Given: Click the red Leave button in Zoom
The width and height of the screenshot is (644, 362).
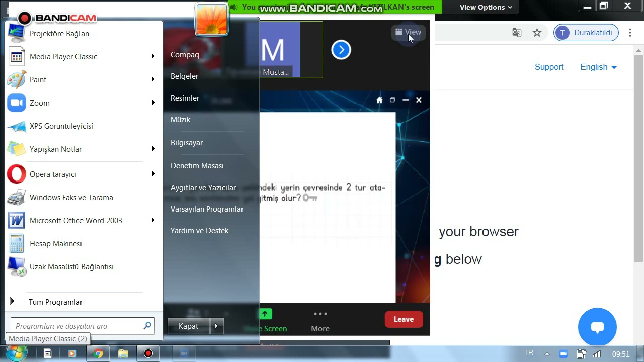Looking at the screenshot, I should [404, 319].
